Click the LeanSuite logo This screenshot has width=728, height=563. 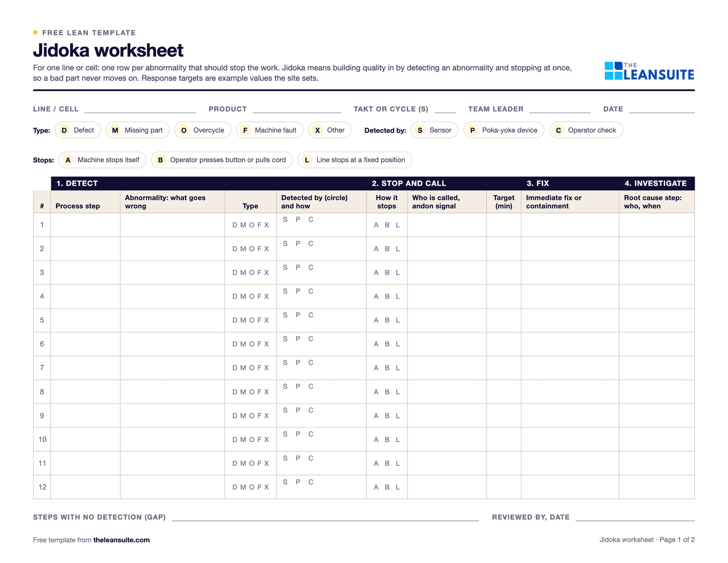[649, 71]
